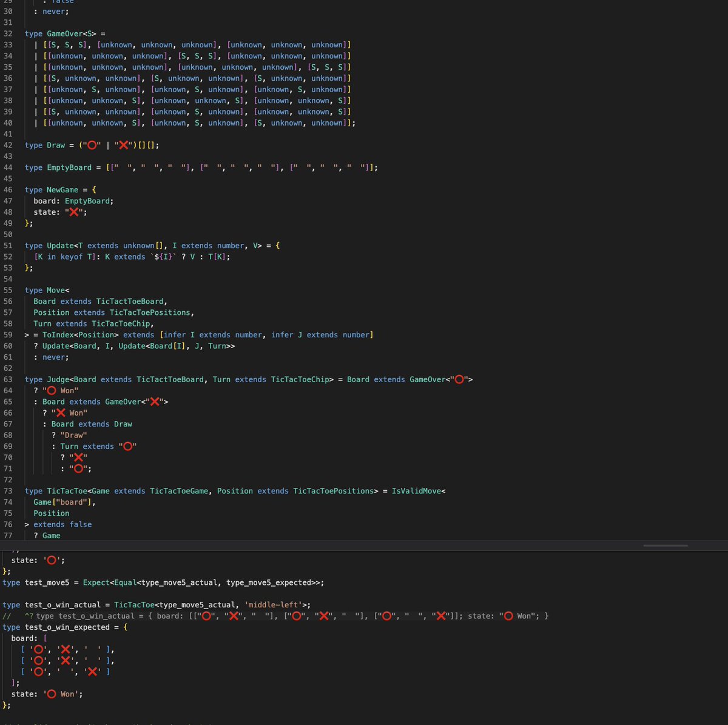Click 'Position extends TicTacToePositions,' on line 57

(114, 312)
